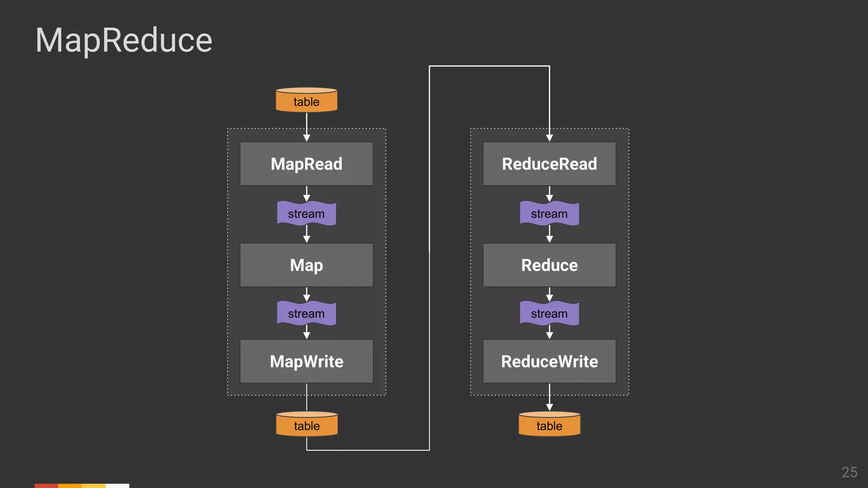Click the table cylinder below MapWrite
The width and height of the screenshot is (868, 488).
306,425
